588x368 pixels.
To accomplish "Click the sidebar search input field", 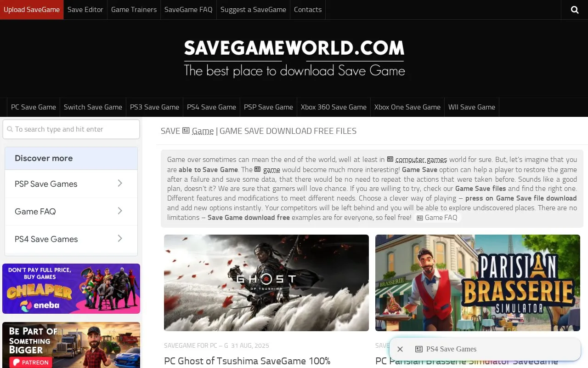I will coord(71,129).
